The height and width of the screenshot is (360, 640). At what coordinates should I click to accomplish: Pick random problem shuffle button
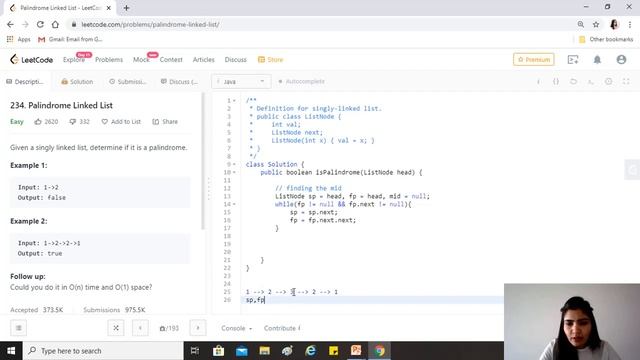click(116, 328)
